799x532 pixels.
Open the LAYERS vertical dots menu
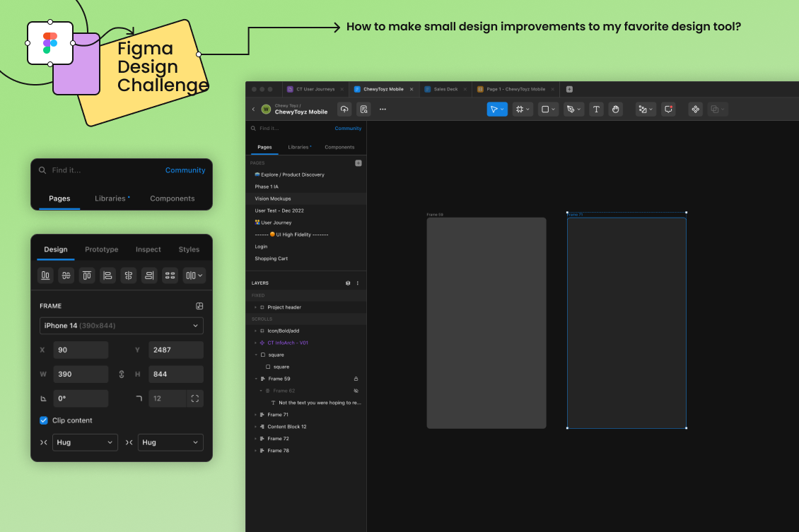(357, 283)
